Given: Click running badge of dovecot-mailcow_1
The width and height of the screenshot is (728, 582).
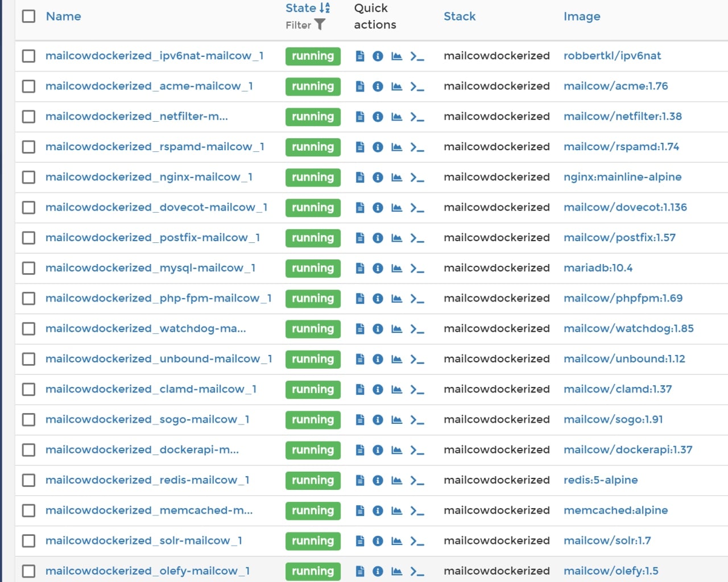Looking at the screenshot, I should tap(313, 208).
